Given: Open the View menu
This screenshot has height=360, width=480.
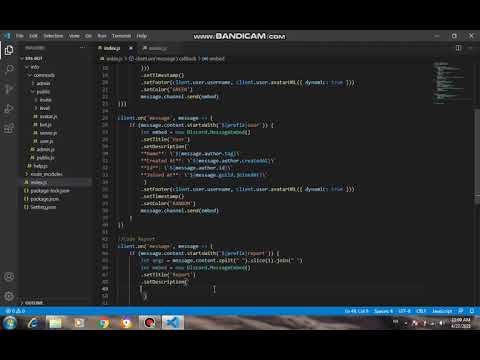Looking at the screenshot, I should coord(74,36).
